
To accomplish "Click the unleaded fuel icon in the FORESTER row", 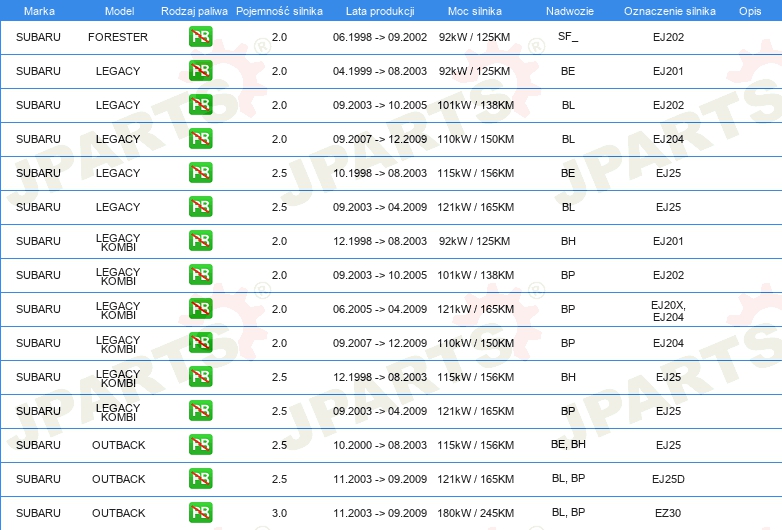I will click(200, 37).
